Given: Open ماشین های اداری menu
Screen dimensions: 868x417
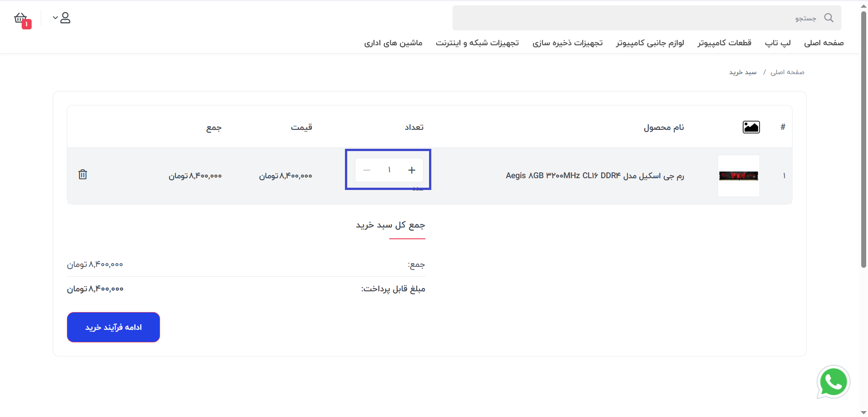Looking at the screenshot, I should click(x=393, y=43).
